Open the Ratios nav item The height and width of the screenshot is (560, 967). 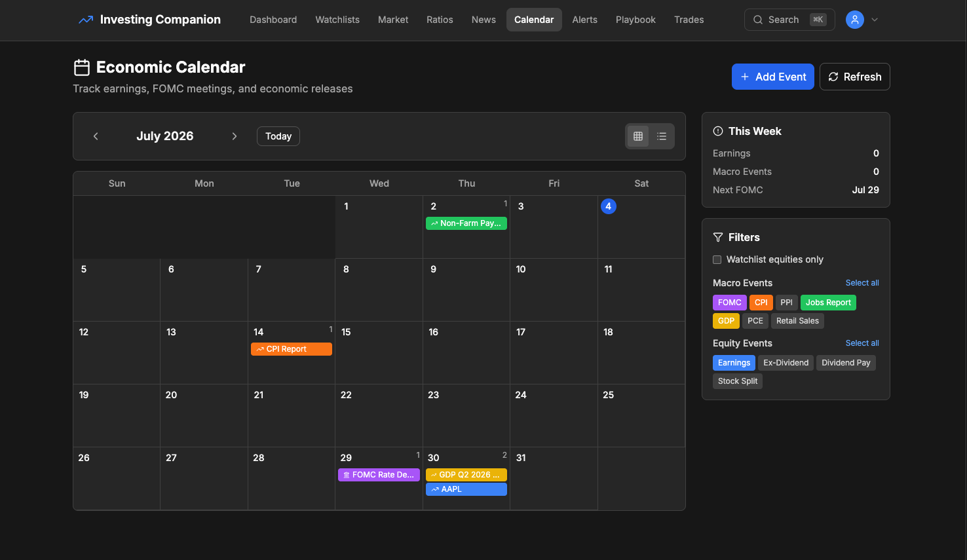click(440, 20)
